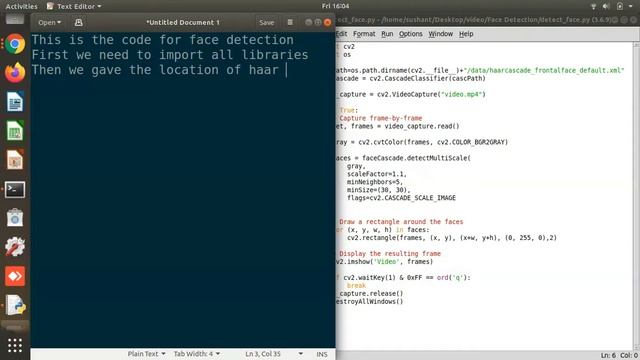Open the Window menu in IDLE
The height and width of the screenshot is (360, 640).
click(x=440, y=34)
